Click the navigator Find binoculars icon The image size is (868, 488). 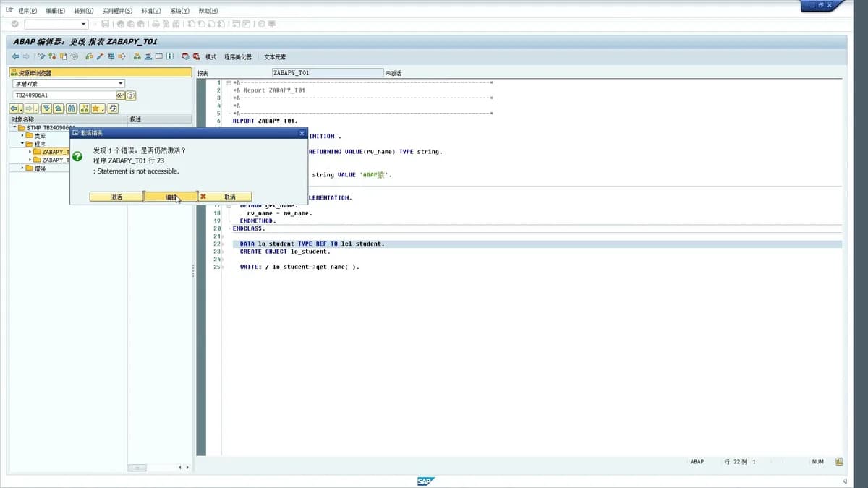click(x=72, y=108)
